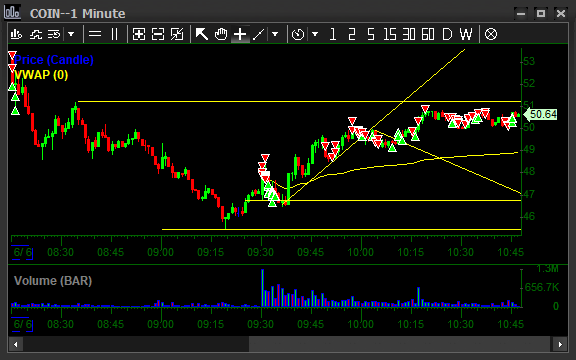The image size is (576, 360).
Task: Open the drawing tools dropdown arrow
Action: click(x=275, y=35)
